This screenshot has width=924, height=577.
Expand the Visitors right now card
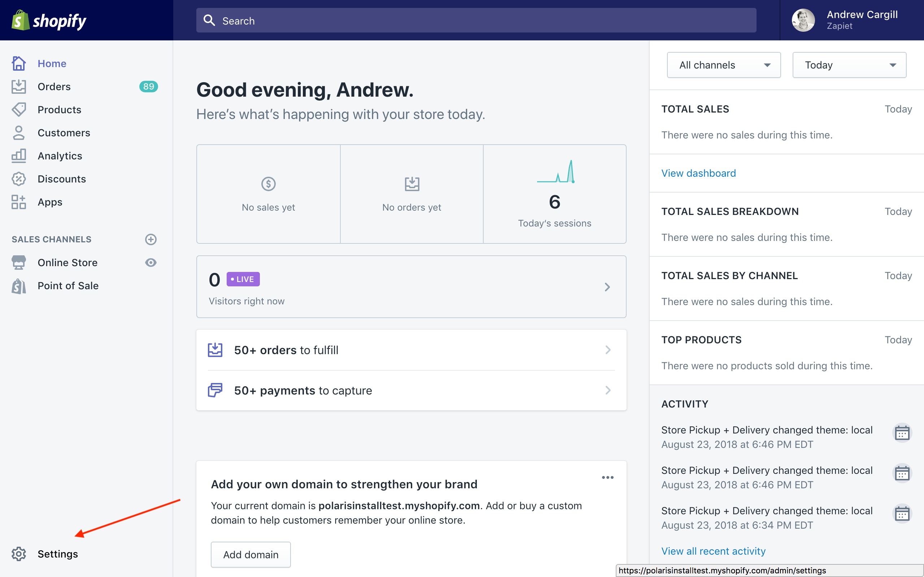coord(607,287)
